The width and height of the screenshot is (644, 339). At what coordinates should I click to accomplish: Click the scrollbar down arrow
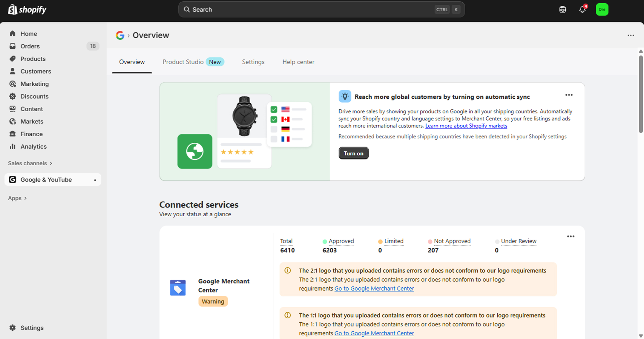[x=641, y=336]
